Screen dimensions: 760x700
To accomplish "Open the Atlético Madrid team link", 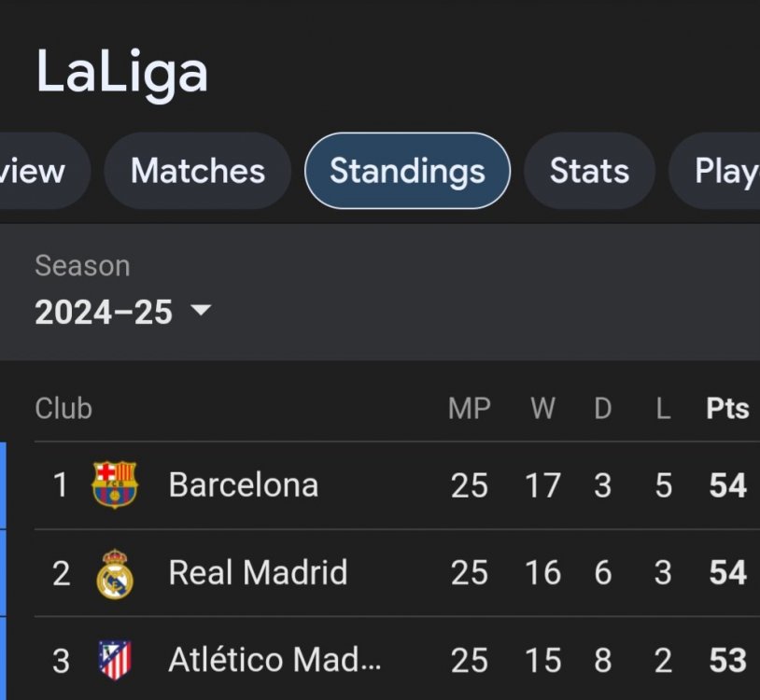I will (x=274, y=661).
